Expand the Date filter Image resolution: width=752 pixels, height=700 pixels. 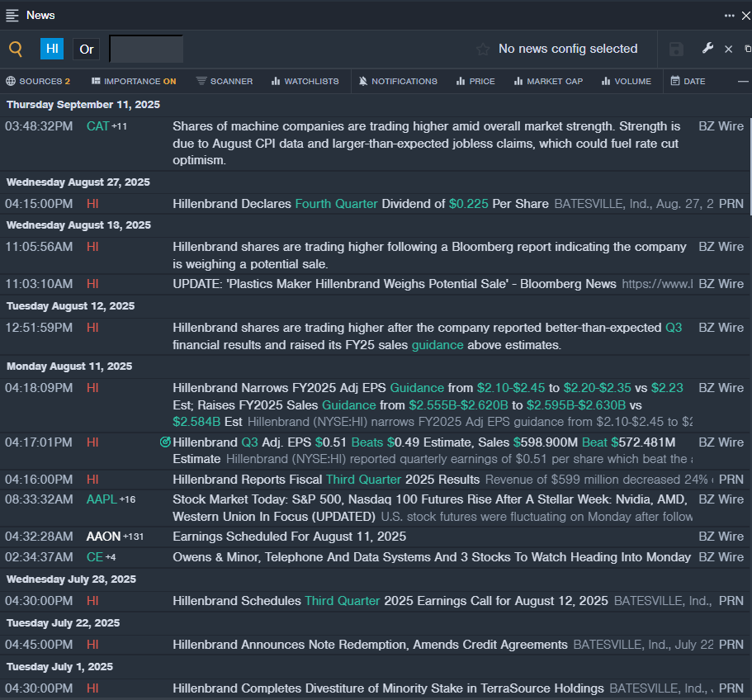point(688,81)
